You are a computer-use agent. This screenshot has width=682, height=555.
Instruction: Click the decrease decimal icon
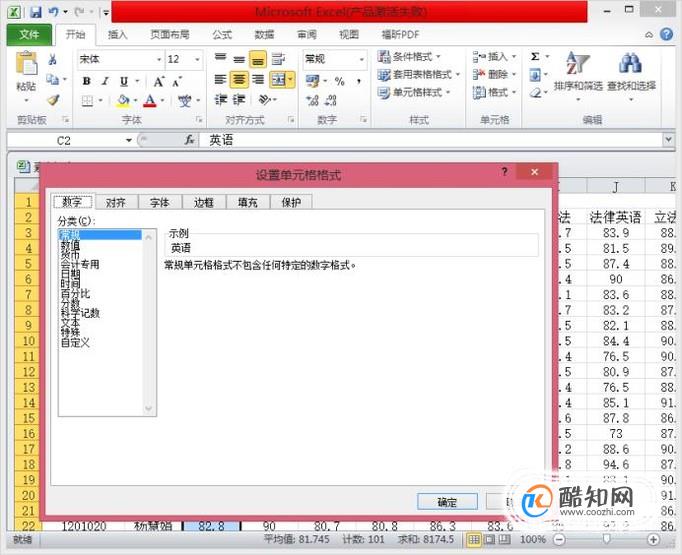(x=331, y=100)
